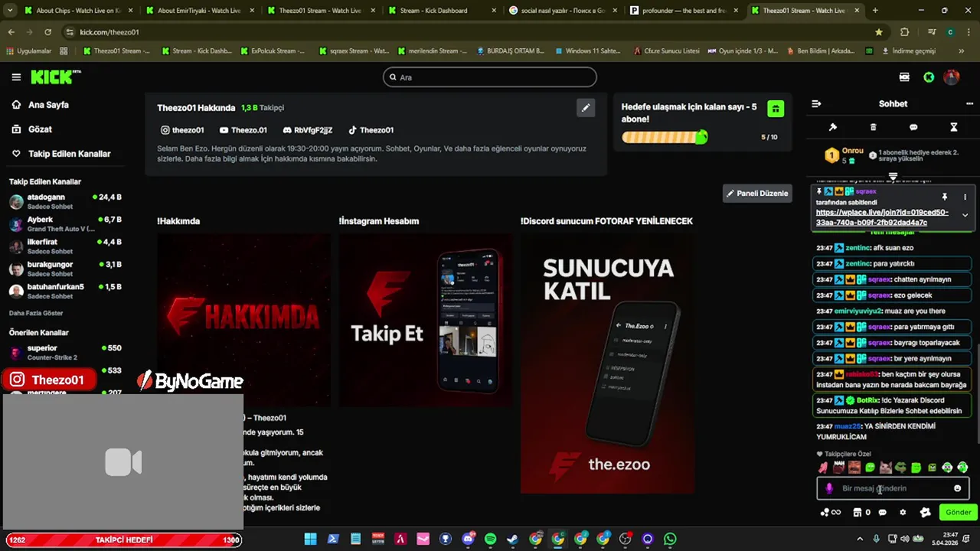This screenshot has height=551, width=980.
Task: Collapse the Sohbet chat panel arrow
Action: (x=816, y=104)
